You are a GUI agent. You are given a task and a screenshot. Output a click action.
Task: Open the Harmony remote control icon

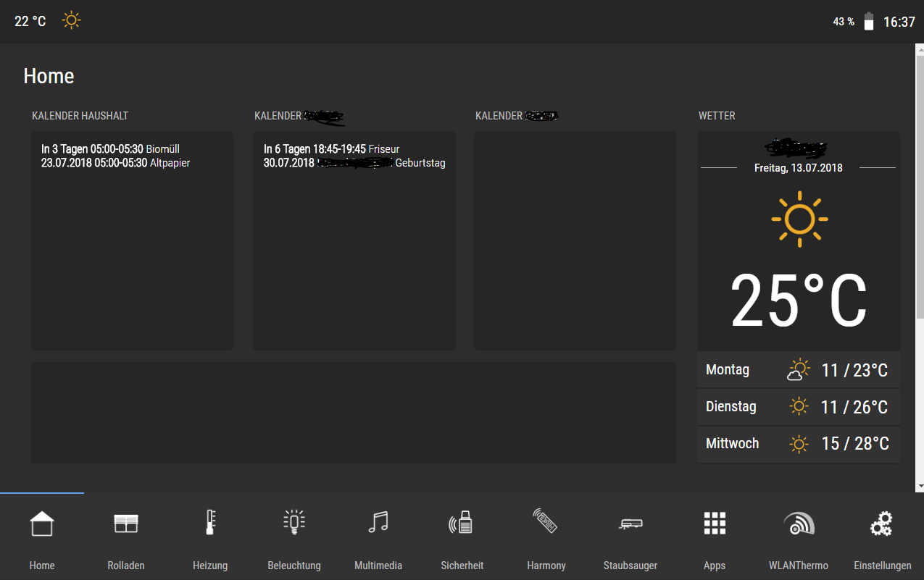(x=546, y=521)
